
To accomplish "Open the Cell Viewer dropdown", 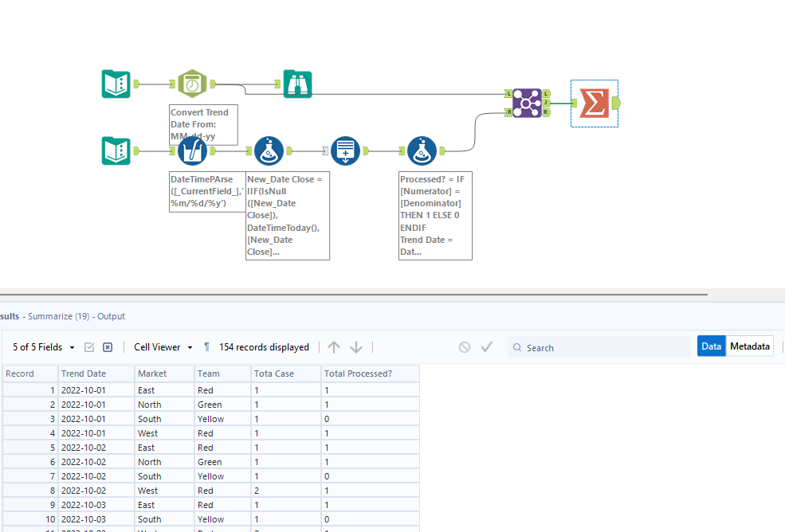I will tap(163, 347).
